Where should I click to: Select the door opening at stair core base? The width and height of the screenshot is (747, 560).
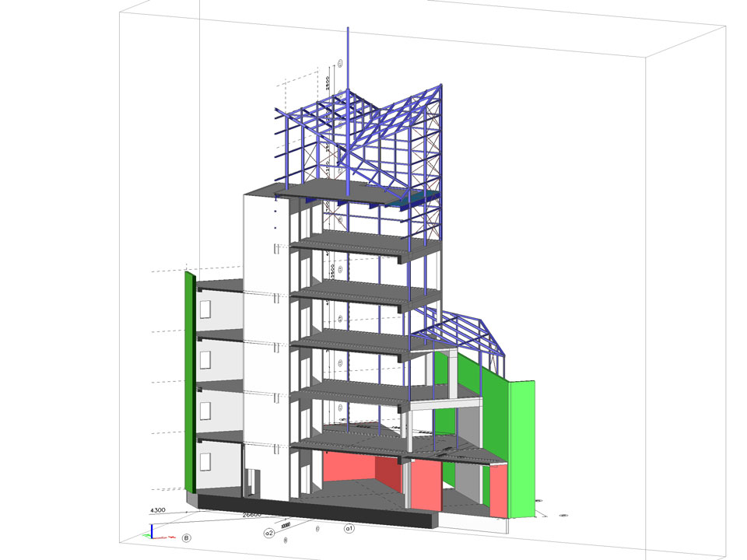point(250,482)
